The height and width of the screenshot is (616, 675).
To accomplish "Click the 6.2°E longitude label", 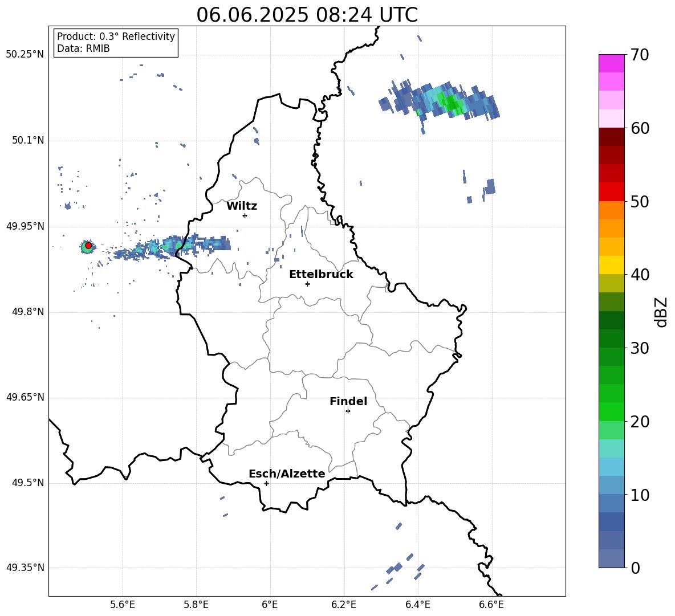I will pyautogui.click(x=344, y=605).
